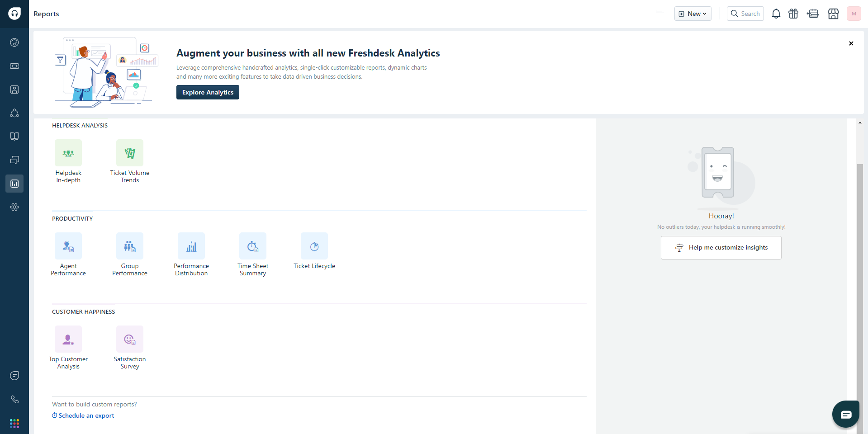This screenshot has width=868, height=434.
Task: Open the Contacts sidebar icon
Action: [14, 90]
